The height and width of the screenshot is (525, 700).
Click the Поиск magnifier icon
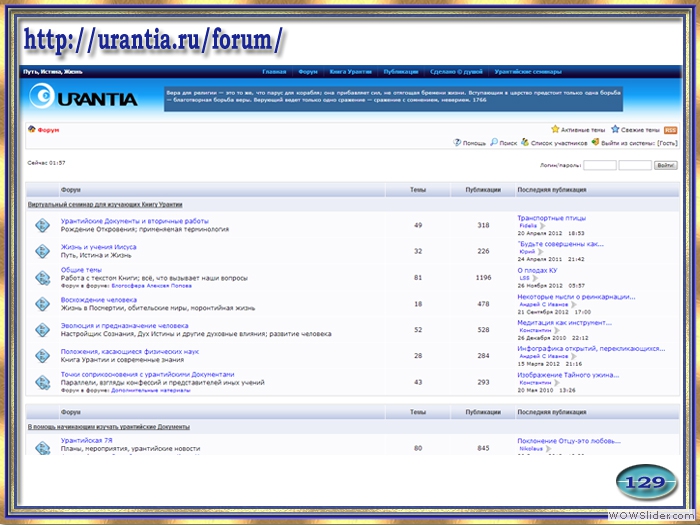point(494,142)
